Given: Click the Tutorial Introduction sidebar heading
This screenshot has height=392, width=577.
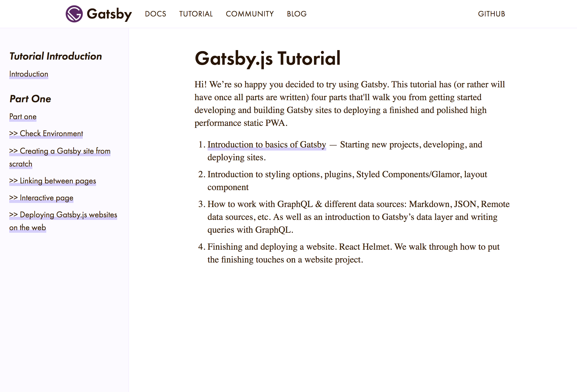Looking at the screenshot, I should point(56,56).
